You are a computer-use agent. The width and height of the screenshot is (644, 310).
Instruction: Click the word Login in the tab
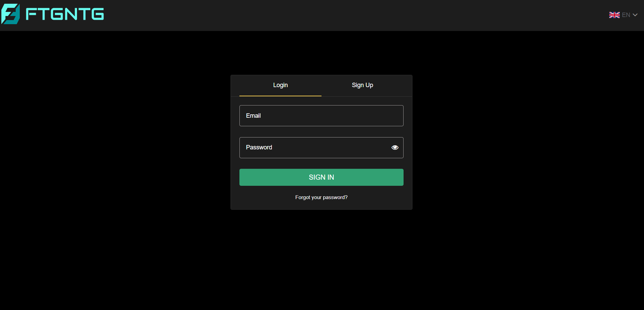click(280, 85)
